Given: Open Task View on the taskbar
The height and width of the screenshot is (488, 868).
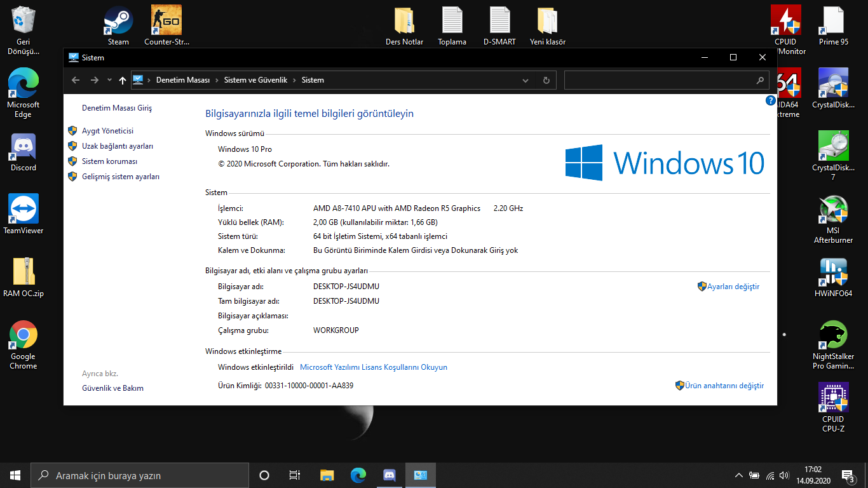Looking at the screenshot, I should point(295,475).
